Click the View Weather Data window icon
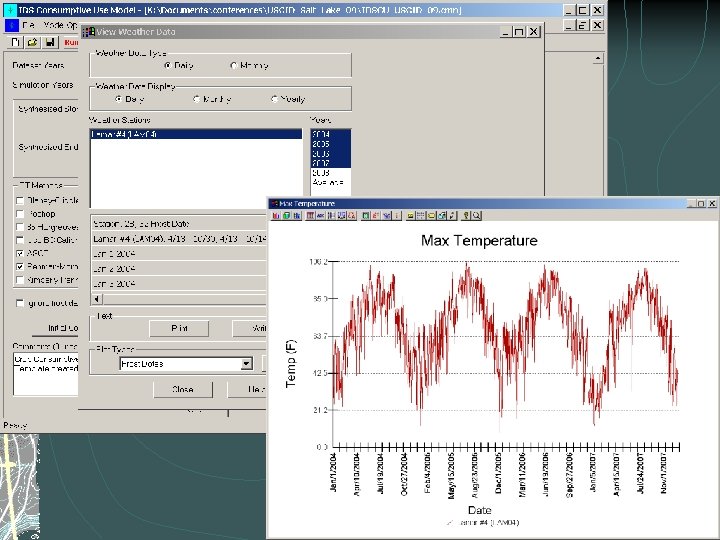The image size is (720, 540). click(x=89, y=32)
